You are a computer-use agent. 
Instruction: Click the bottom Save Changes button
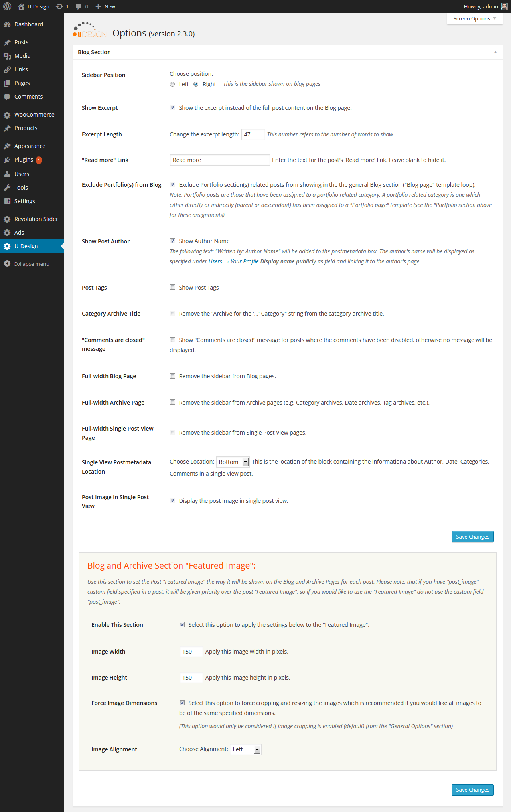[472, 790]
